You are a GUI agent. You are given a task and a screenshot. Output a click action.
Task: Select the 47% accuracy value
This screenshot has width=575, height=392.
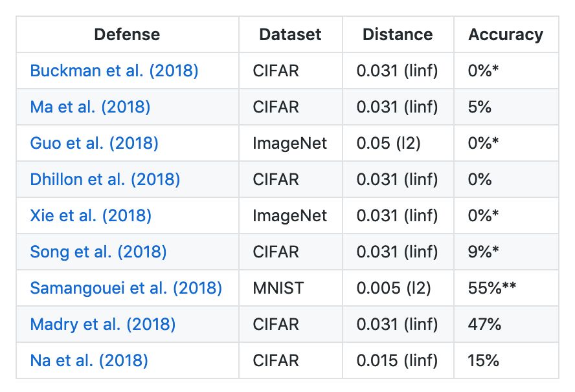pos(484,324)
